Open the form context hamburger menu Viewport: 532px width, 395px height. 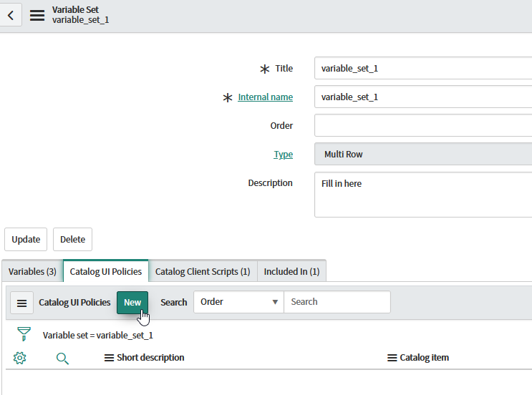click(37, 15)
